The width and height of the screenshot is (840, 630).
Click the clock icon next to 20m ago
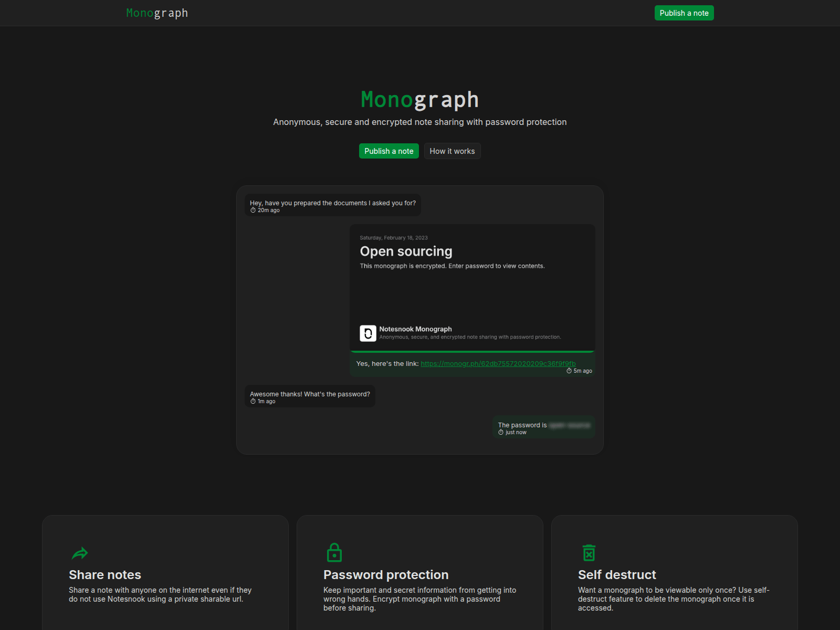253,211
